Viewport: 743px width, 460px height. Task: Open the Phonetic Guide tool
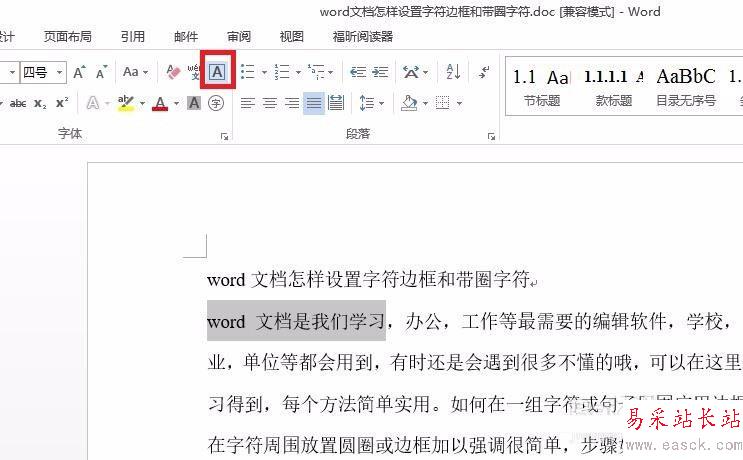pos(194,72)
